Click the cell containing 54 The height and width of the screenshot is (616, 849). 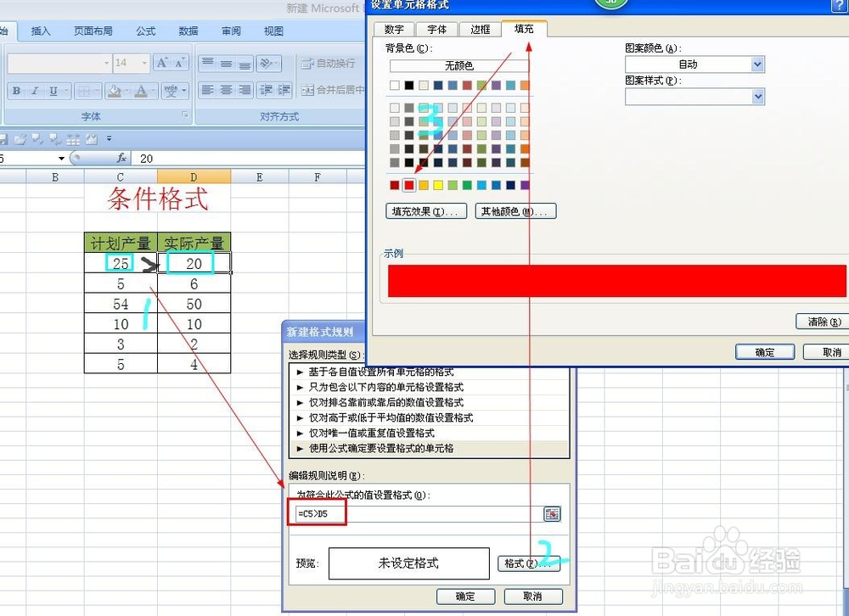click(x=121, y=304)
